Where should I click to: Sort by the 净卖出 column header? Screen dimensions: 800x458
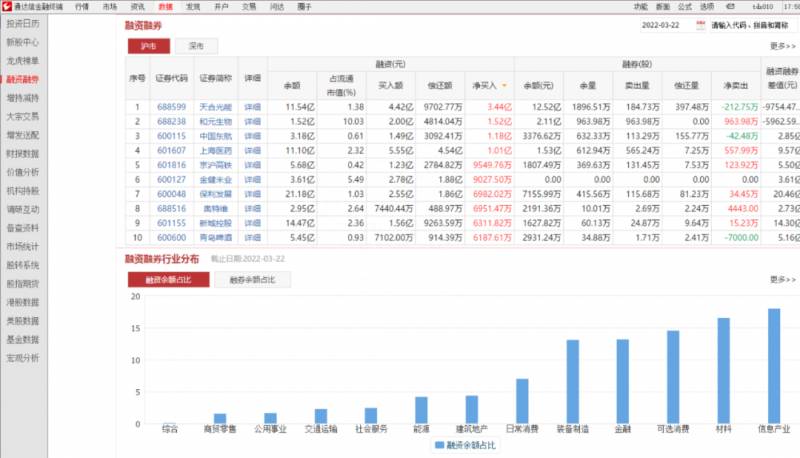[736, 86]
